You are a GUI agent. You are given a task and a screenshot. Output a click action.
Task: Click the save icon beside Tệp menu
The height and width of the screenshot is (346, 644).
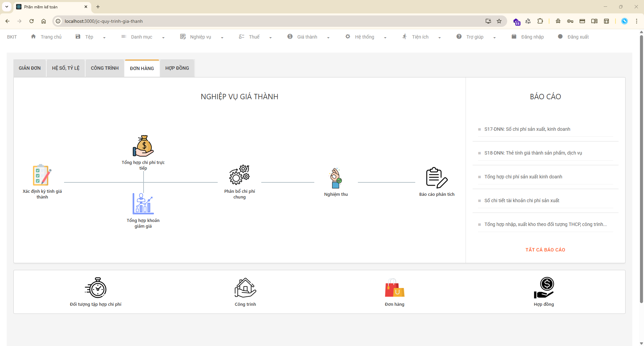click(x=78, y=37)
